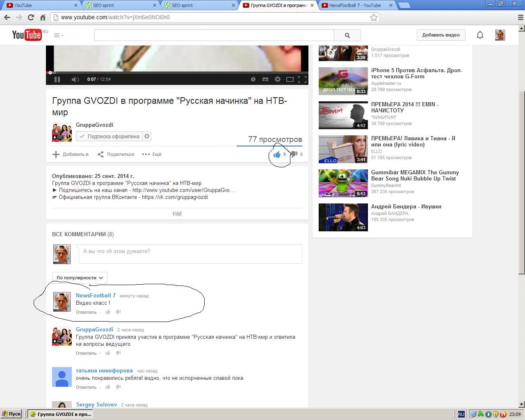This screenshot has width=525, height=420.
Task: Open the Лавика и Тиана lyric video thumbnail
Action: pos(343,149)
